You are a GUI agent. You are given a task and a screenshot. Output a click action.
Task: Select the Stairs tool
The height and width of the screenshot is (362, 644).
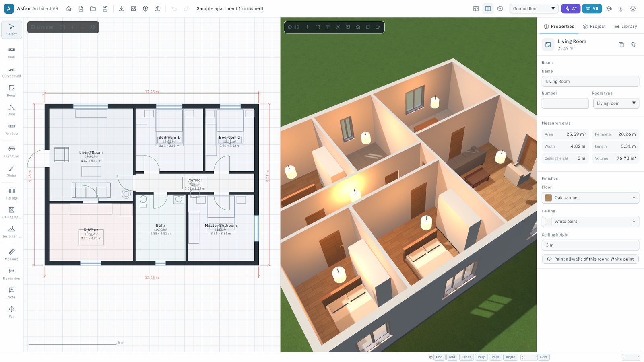pos(12,171)
